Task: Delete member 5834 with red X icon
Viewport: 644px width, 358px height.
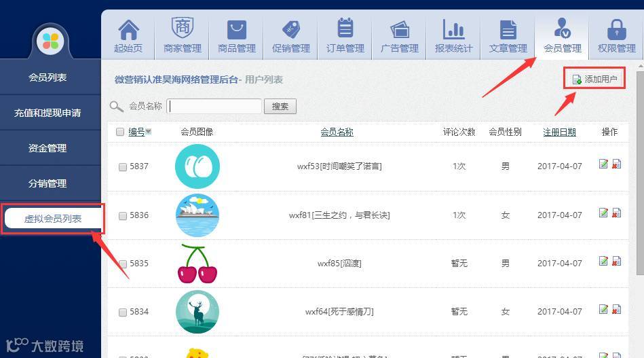Action: [616, 310]
